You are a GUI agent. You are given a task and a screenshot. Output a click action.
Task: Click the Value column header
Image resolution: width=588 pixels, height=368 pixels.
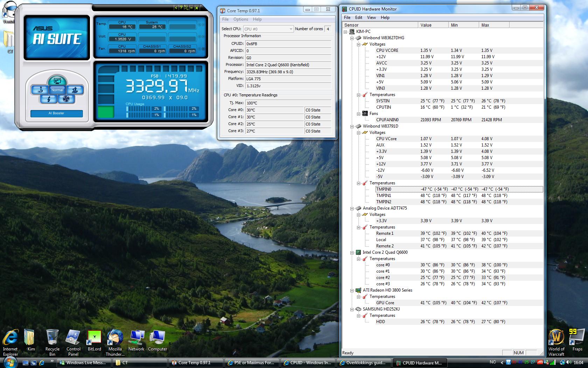[433, 25]
